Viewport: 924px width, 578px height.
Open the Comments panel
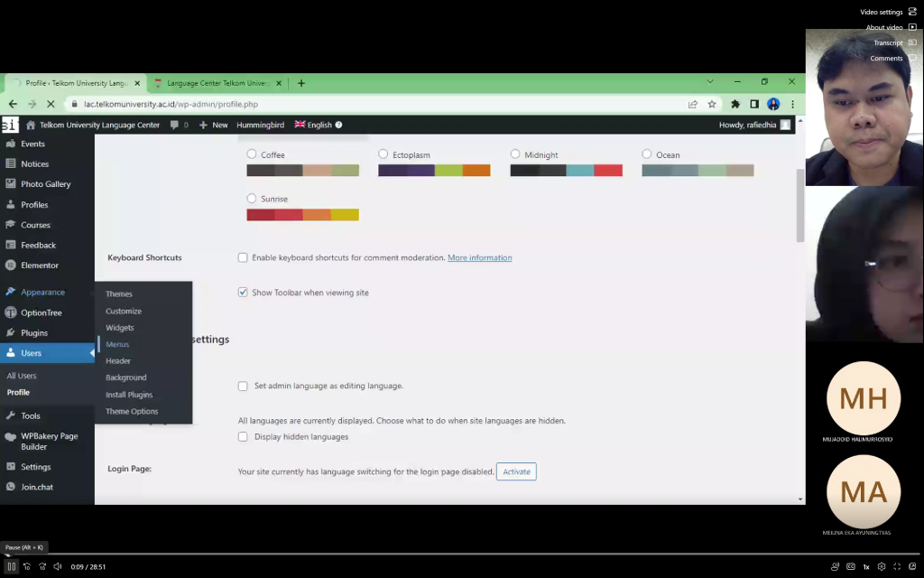892,58
